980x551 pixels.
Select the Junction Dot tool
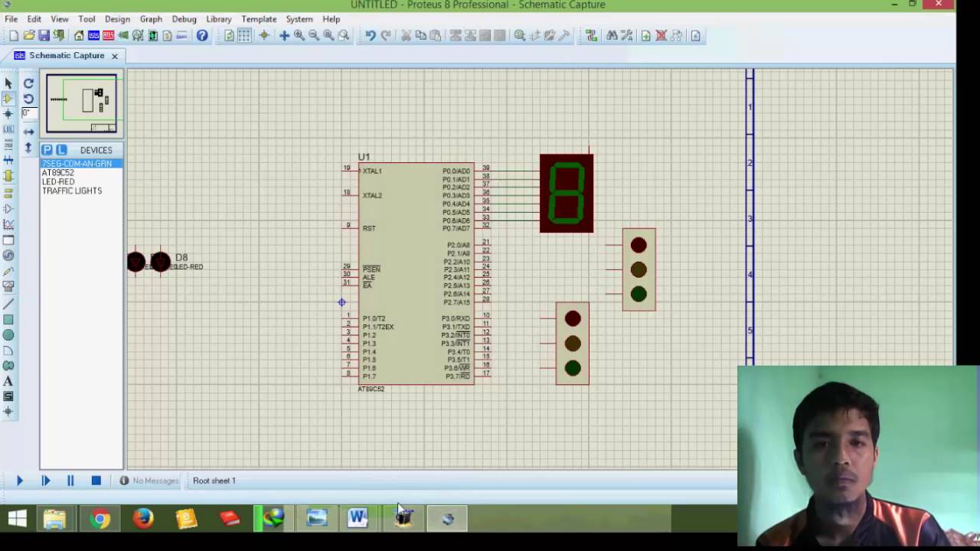tap(8, 113)
